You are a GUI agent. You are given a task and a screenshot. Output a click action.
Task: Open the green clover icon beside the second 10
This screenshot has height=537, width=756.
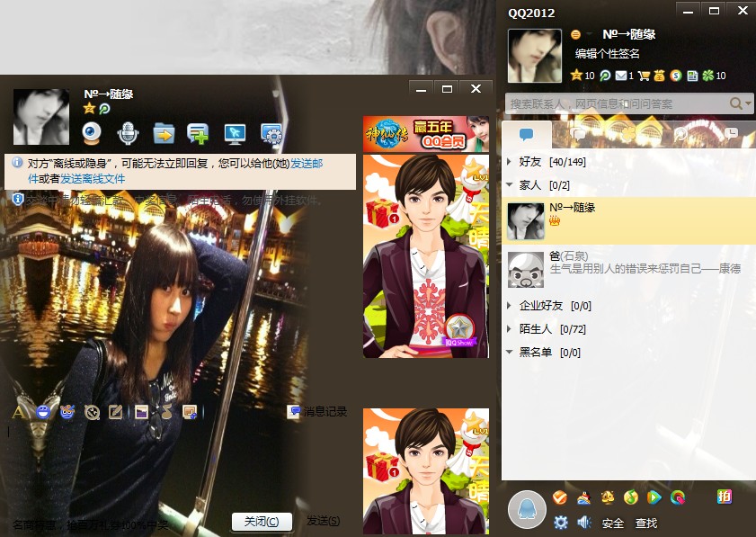coord(707,76)
